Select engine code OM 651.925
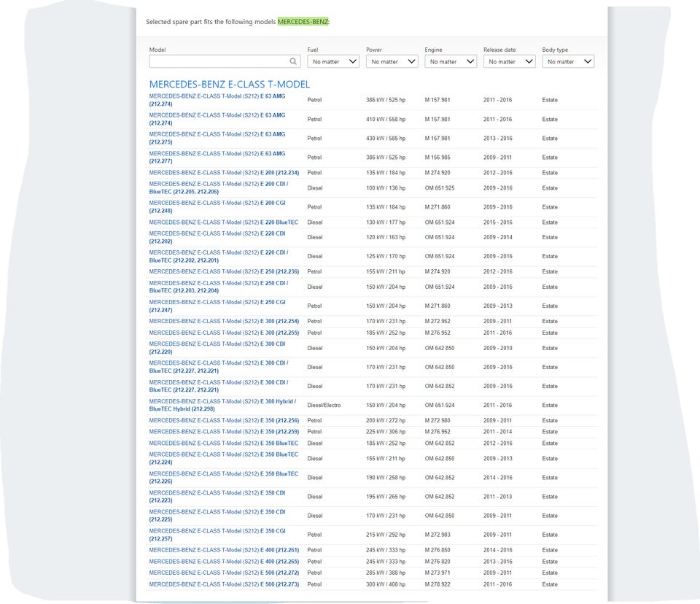Screen dimensions: 700x604 440,188
